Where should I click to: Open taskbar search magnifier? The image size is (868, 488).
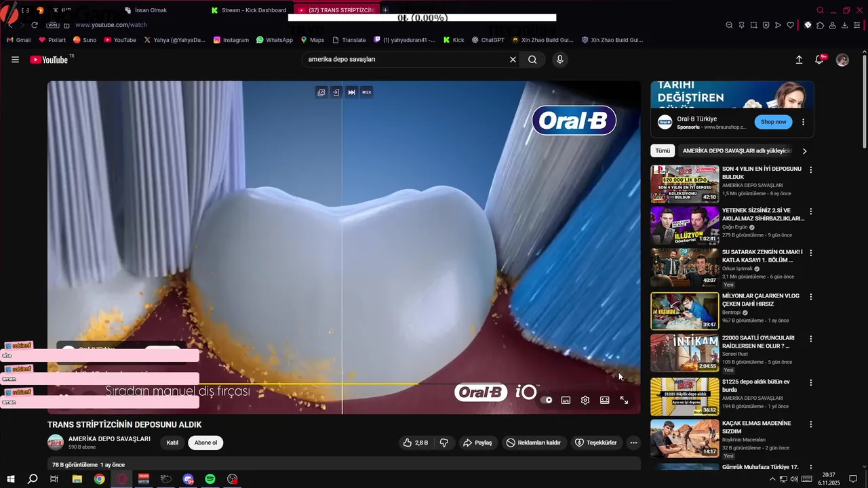pyautogui.click(x=33, y=479)
